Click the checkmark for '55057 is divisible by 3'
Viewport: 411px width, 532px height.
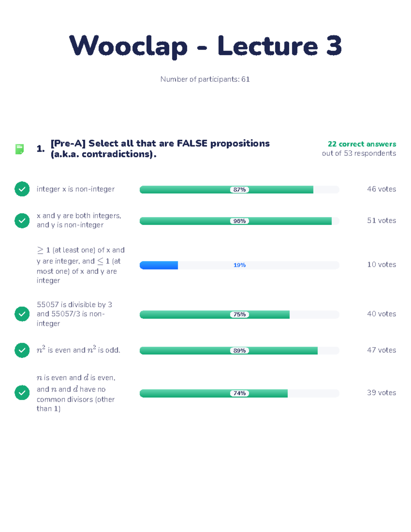22,314
